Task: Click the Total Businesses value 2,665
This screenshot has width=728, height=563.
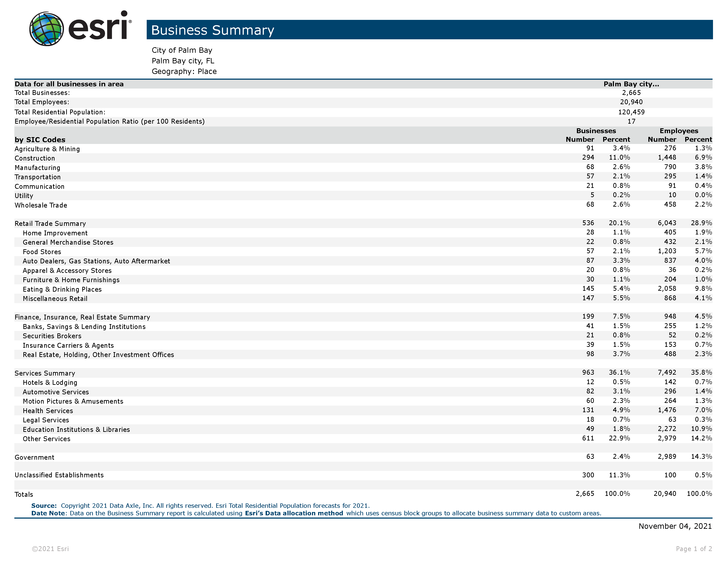Action: coord(631,93)
